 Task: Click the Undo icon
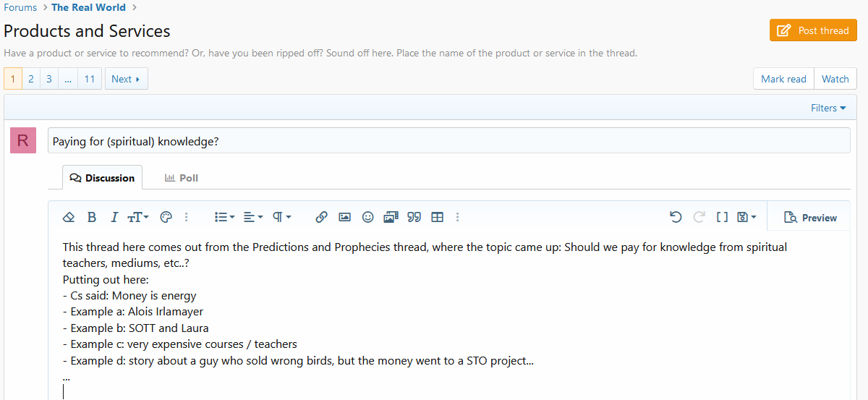click(x=676, y=217)
